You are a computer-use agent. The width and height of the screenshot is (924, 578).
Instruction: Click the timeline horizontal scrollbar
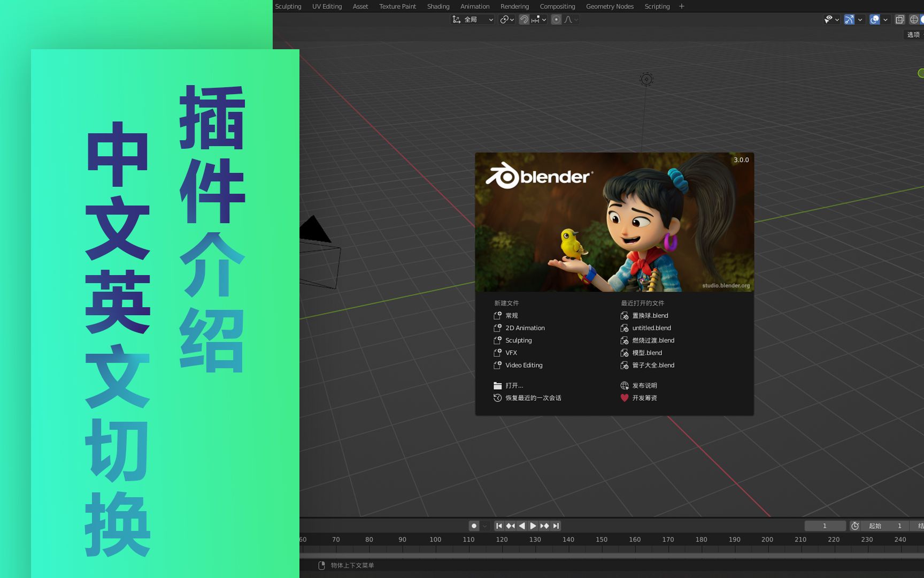tap(612, 556)
